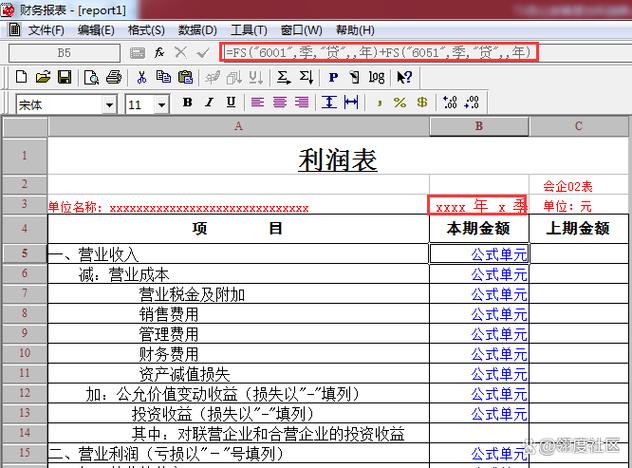The height and width of the screenshot is (468, 632).
Task: Click into the formula bar text
Action: [379, 52]
